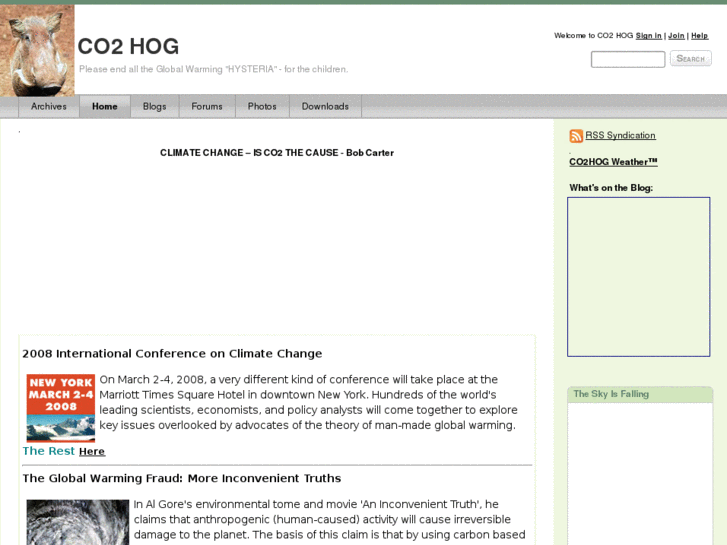Open the Help link
Image resolution: width=727 pixels, height=545 pixels.
700,36
